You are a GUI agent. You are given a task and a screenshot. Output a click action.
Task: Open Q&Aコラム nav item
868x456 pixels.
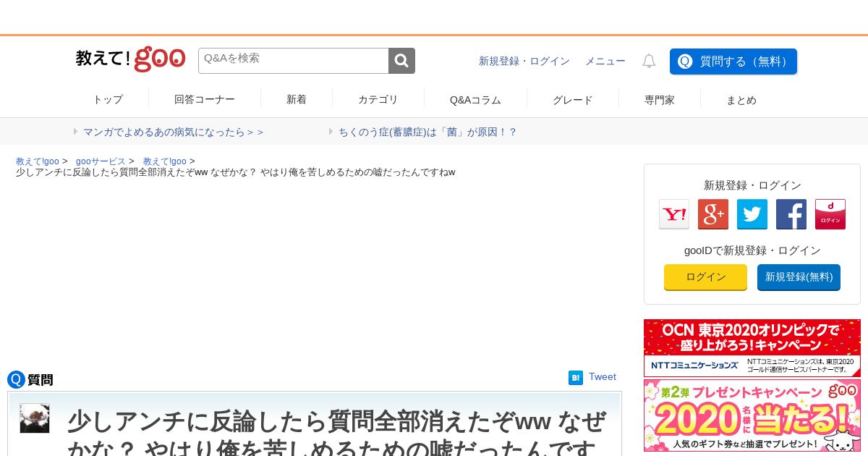(475, 100)
